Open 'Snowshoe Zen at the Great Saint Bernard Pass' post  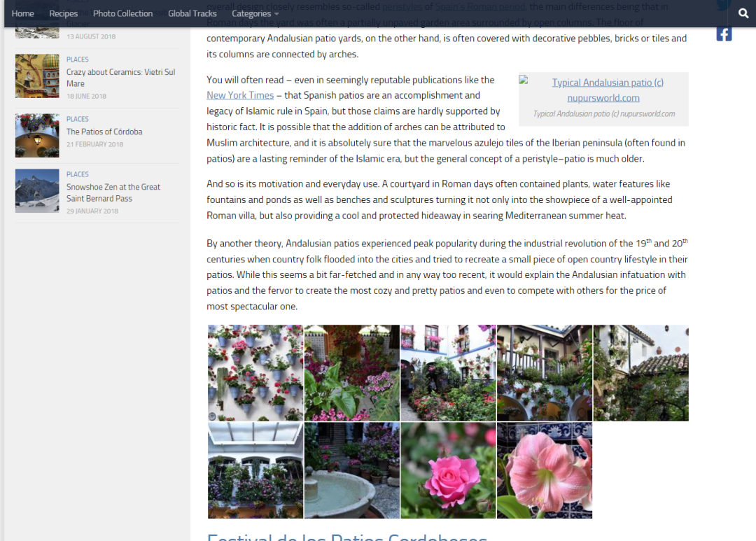113,192
